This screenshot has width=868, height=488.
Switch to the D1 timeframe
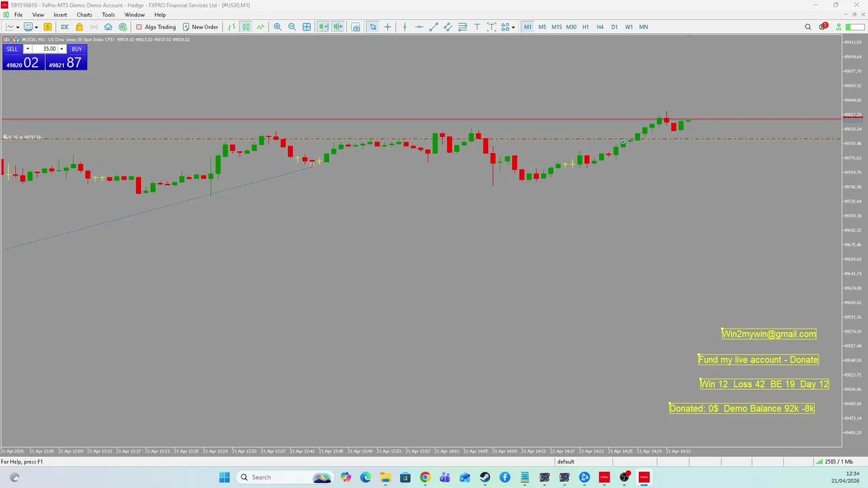click(614, 27)
